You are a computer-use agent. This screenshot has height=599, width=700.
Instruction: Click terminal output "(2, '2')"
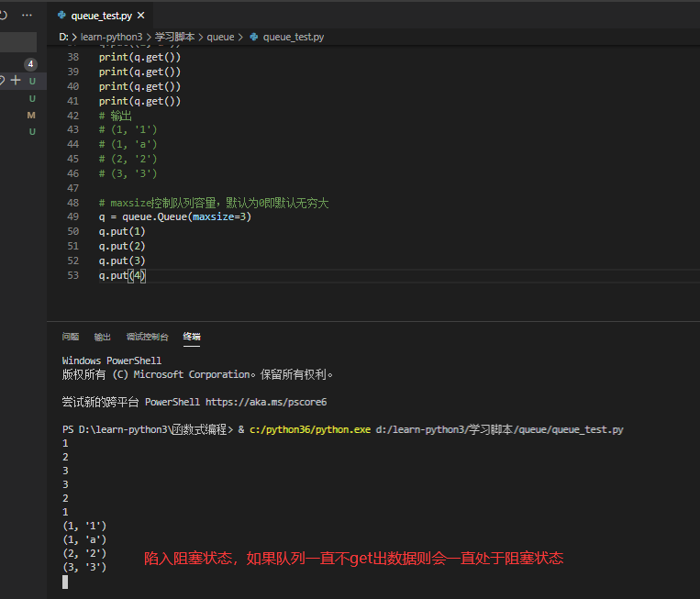click(x=84, y=553)
